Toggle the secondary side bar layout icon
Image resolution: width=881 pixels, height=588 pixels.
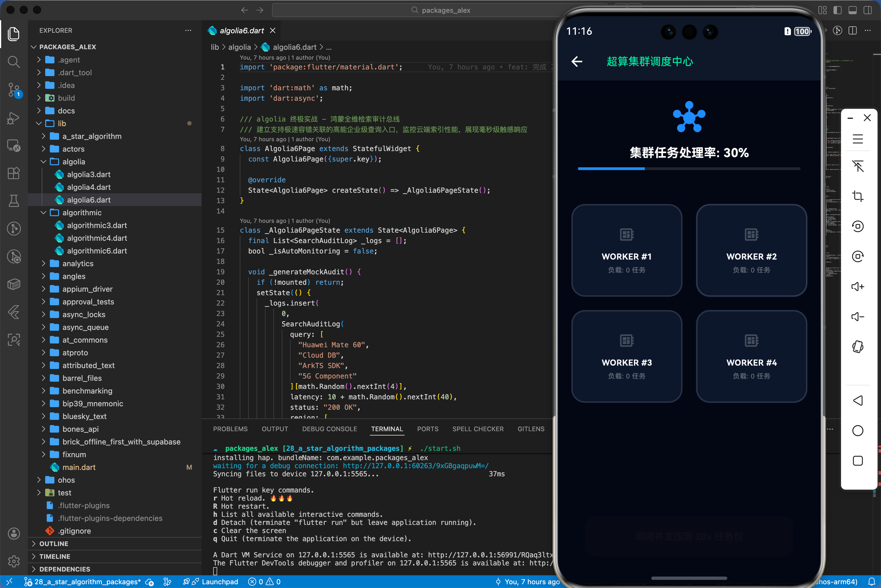coord(867,10)
